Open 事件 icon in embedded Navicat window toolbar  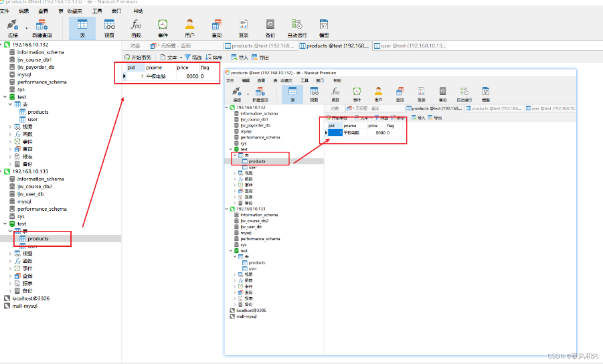[x=357, y=92]
